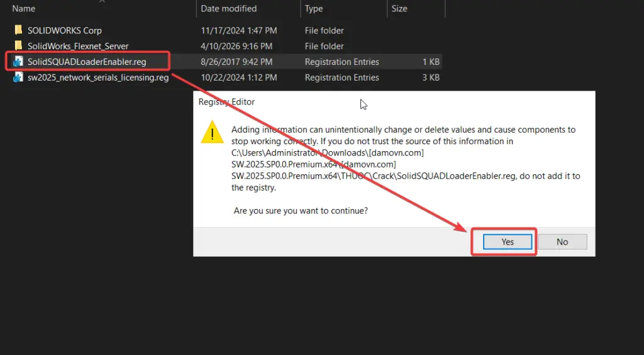Click the yellow warning icon in the dialog
Screen dimensions: 644x355
(212, 132)
